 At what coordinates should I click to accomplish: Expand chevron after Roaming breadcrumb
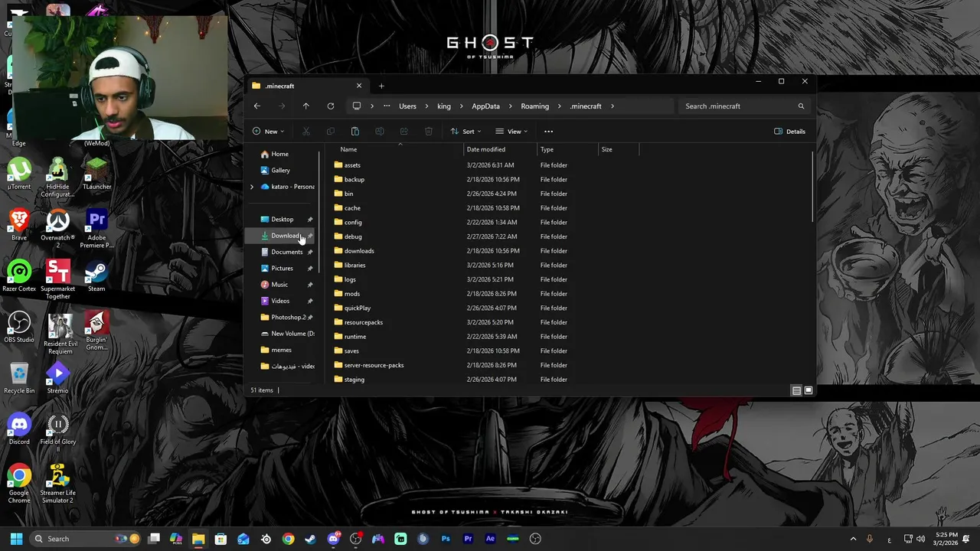(560, 106)
